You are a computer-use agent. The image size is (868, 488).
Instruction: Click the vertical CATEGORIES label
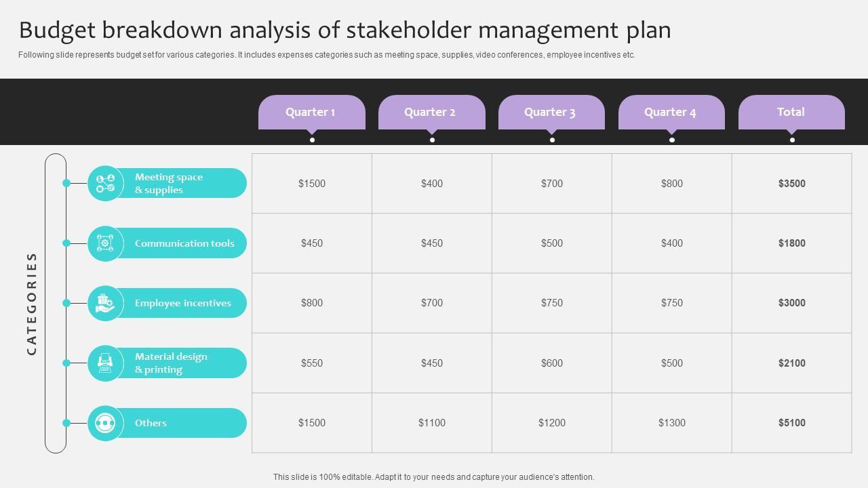click(x=32, y=303)
